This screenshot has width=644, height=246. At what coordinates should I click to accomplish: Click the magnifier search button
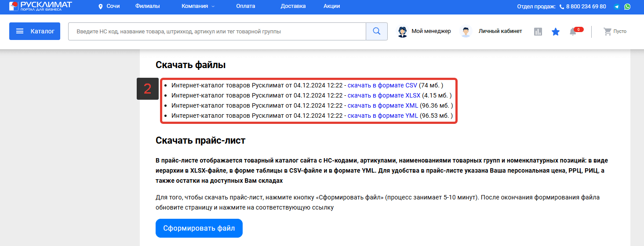(377, 31)
